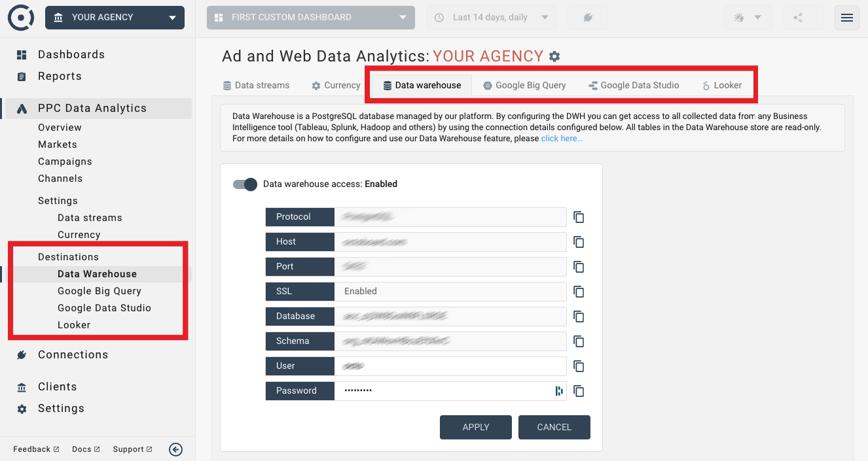
Task: Open Connections in the sidebar
Action: pyautogui.click(x=73, y=355)
